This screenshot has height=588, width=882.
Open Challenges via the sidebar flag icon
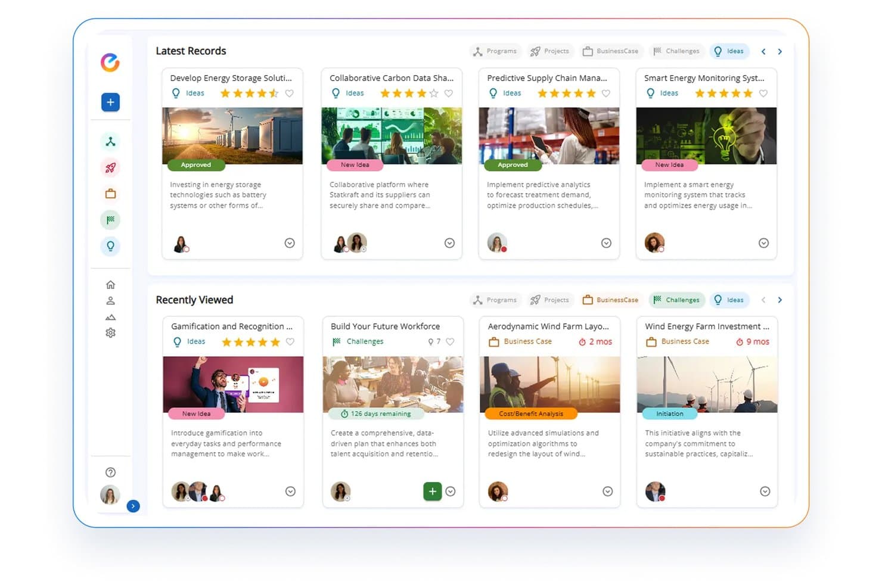[110, 220]
